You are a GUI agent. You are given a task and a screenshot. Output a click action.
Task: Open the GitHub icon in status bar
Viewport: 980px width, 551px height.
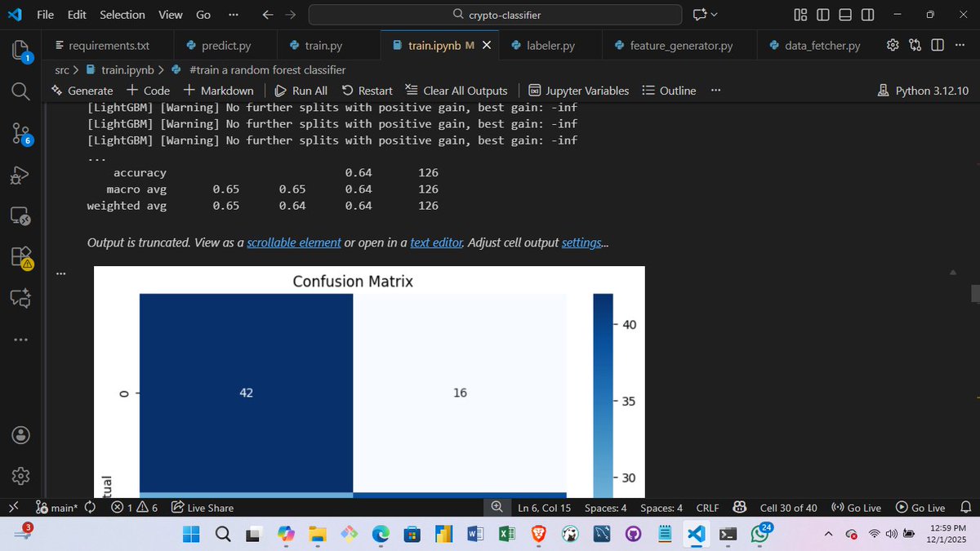(x=739, y=507)
